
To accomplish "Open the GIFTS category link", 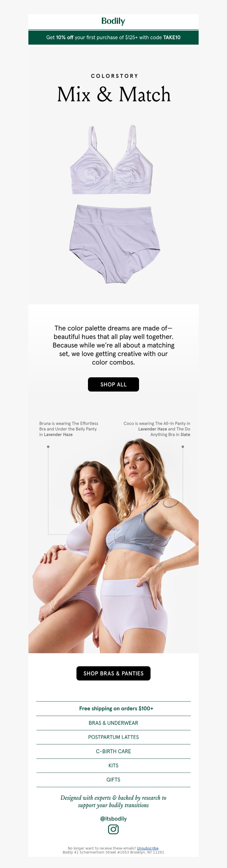I will click(x=113, y=779).
